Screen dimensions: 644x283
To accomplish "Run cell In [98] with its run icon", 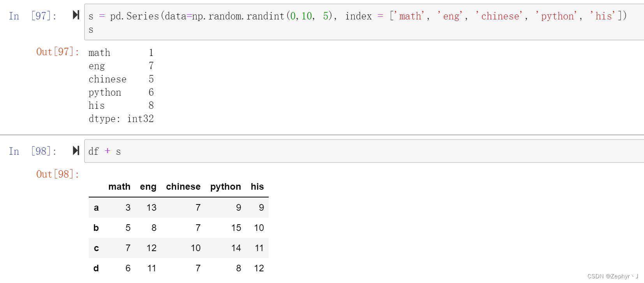I will (x=76, y=150).
